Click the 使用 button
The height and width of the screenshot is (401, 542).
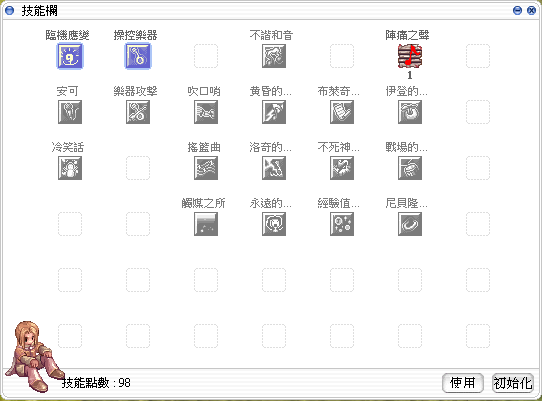[462, 383]
